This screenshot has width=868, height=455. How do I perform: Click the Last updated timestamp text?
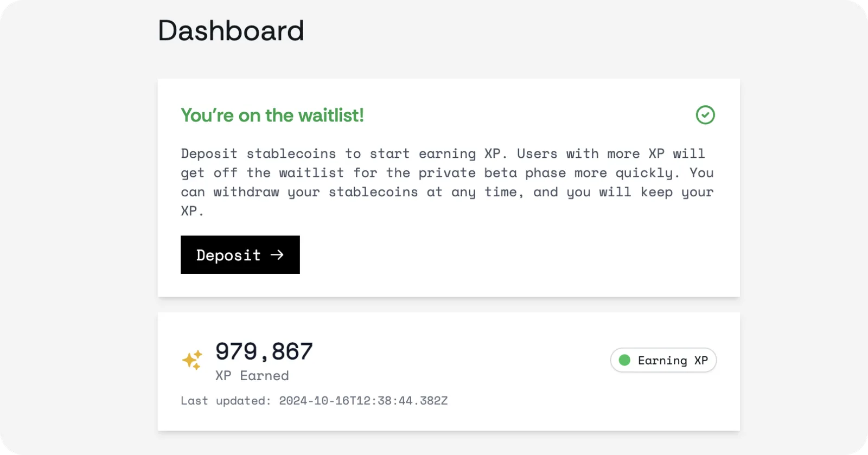(314, 401)
